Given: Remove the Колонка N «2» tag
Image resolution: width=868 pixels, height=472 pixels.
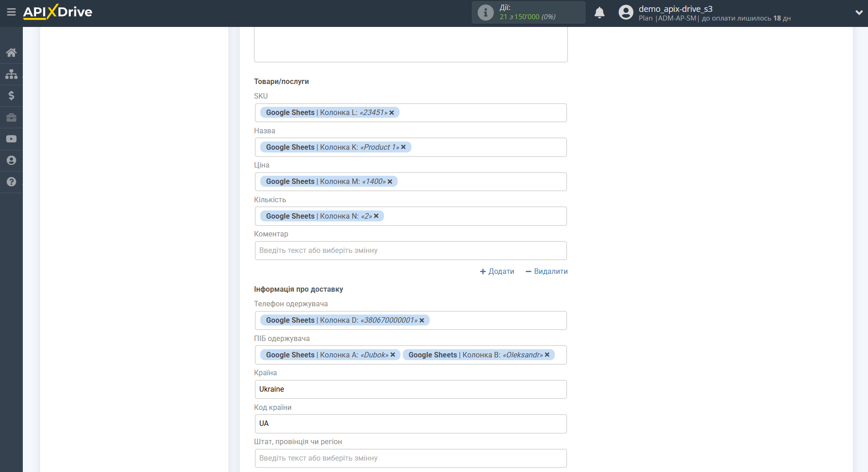Looking at the screenshot, I should point(376,216).
